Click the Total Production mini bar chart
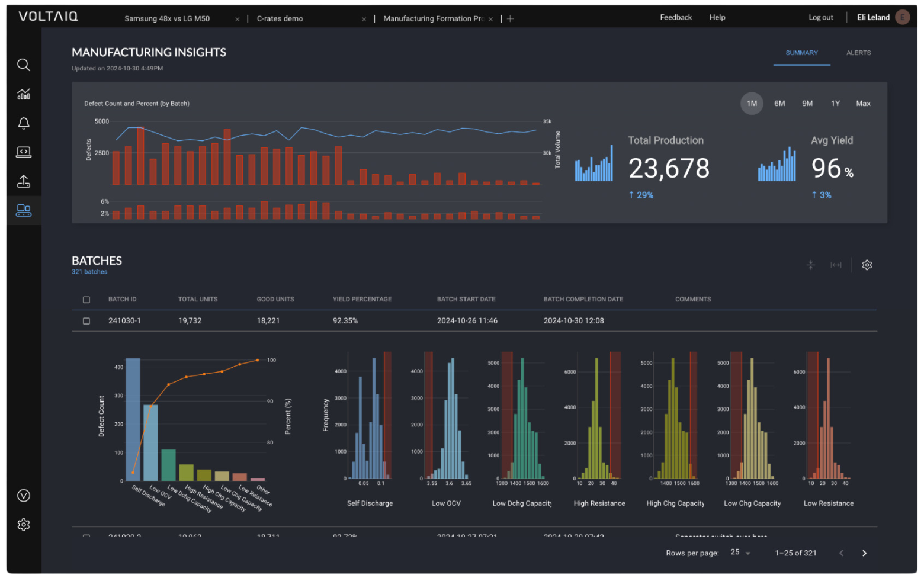Screen dimensions: 924x578 [594, 163]
